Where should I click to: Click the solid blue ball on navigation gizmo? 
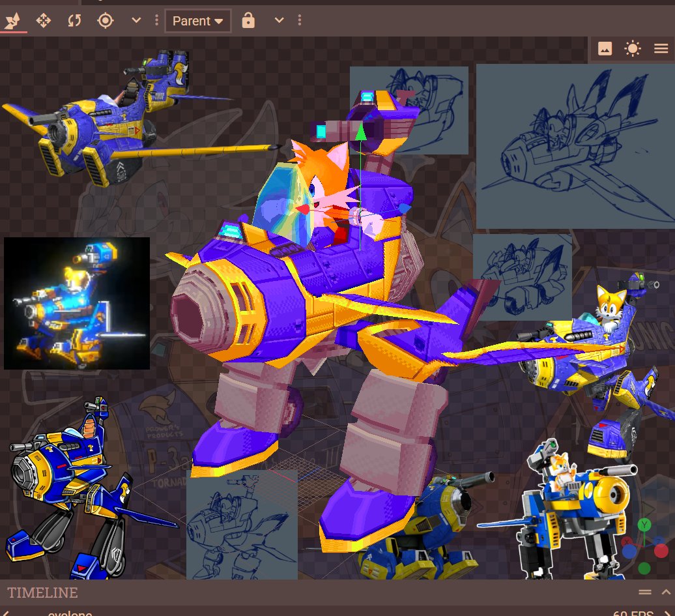click(629, 551)
